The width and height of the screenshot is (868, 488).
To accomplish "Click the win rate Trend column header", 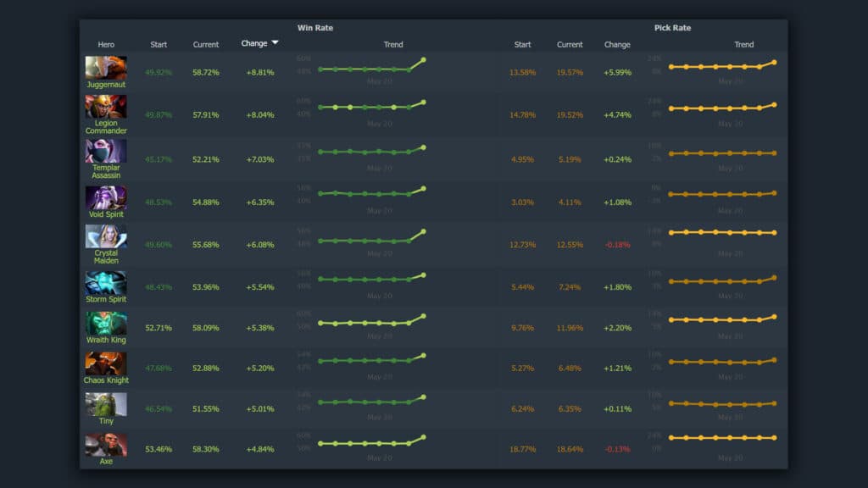I will point(393,44).
